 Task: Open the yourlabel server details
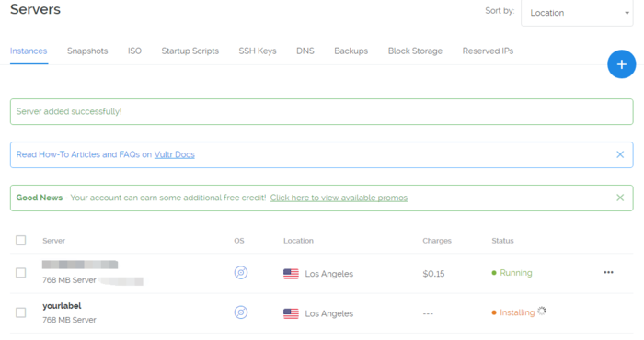point(62,306)
